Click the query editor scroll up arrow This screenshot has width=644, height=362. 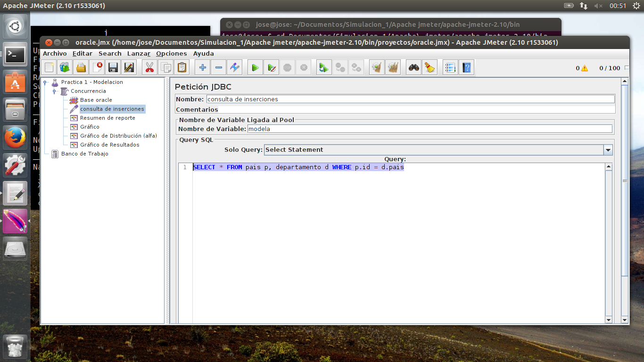coord(609,167)
